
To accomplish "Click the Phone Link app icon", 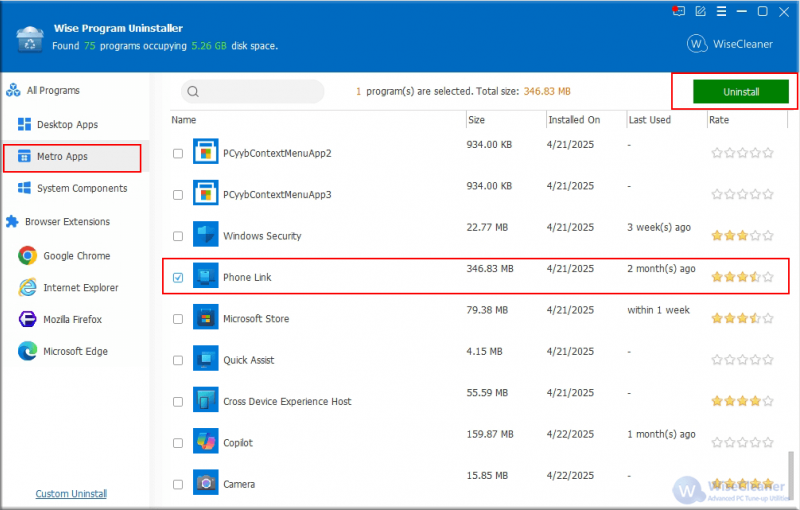I will [x=206, y=275].
